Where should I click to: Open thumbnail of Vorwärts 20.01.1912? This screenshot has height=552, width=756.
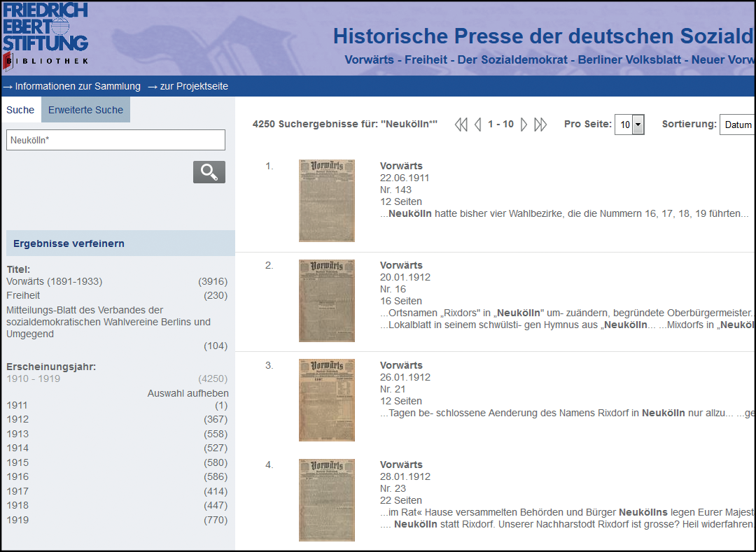[x=327, y=301]
